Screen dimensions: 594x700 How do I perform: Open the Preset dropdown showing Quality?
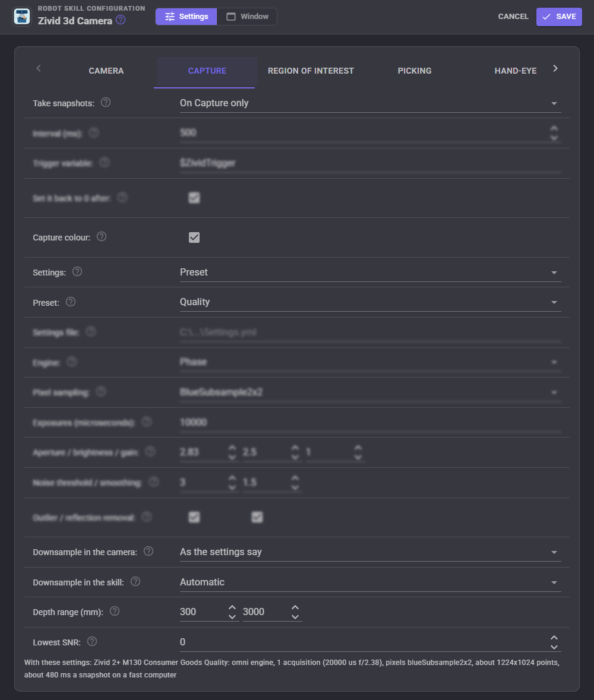tap(370, 302)
